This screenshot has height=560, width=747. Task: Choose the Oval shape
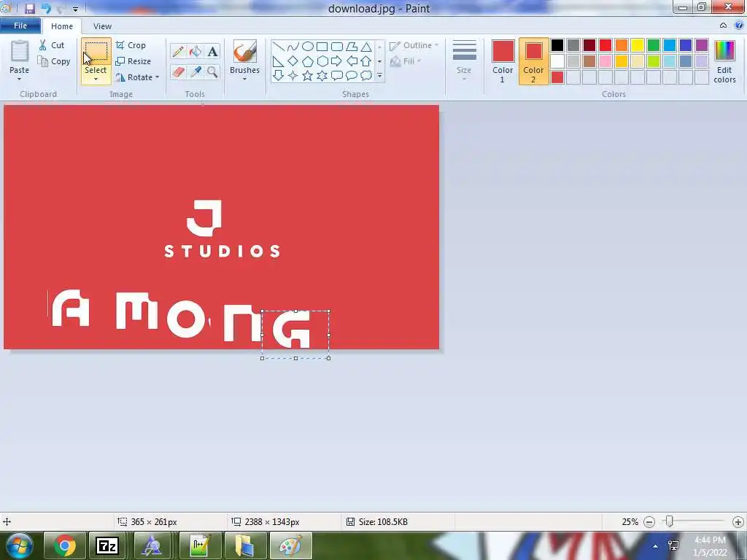[308, 46]
